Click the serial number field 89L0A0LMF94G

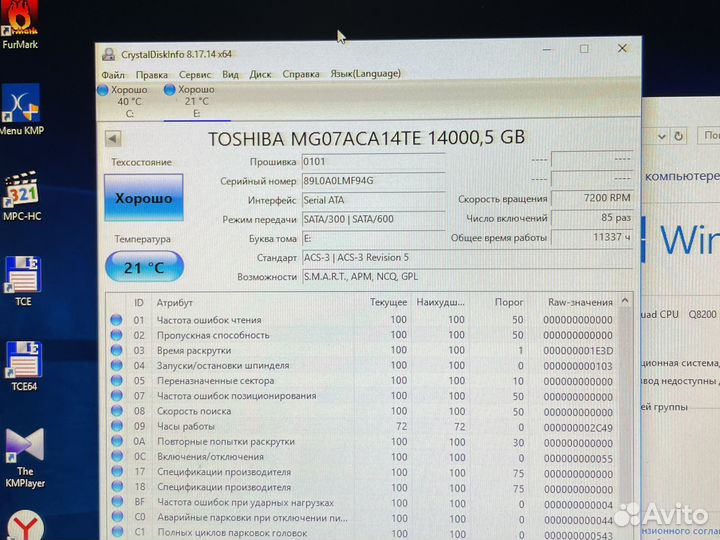[373, 181]
